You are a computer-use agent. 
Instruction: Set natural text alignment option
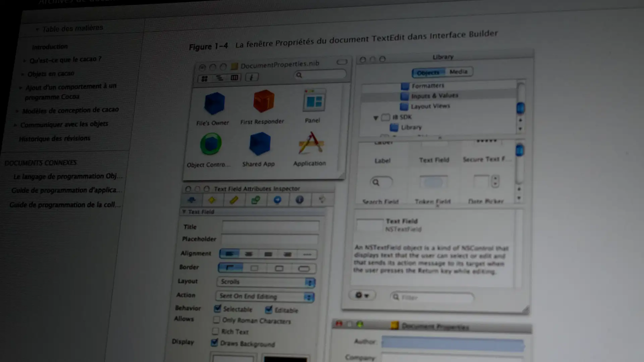(307, 254)
